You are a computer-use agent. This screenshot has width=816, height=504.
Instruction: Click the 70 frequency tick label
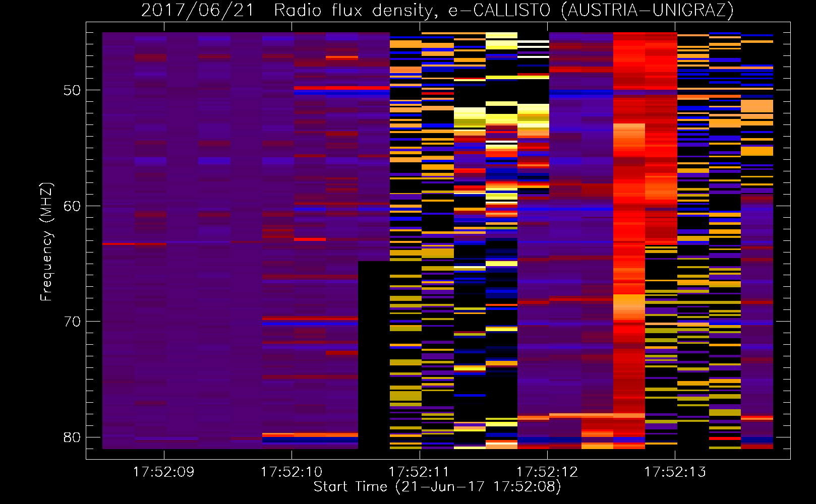click(x=72, y=322)
